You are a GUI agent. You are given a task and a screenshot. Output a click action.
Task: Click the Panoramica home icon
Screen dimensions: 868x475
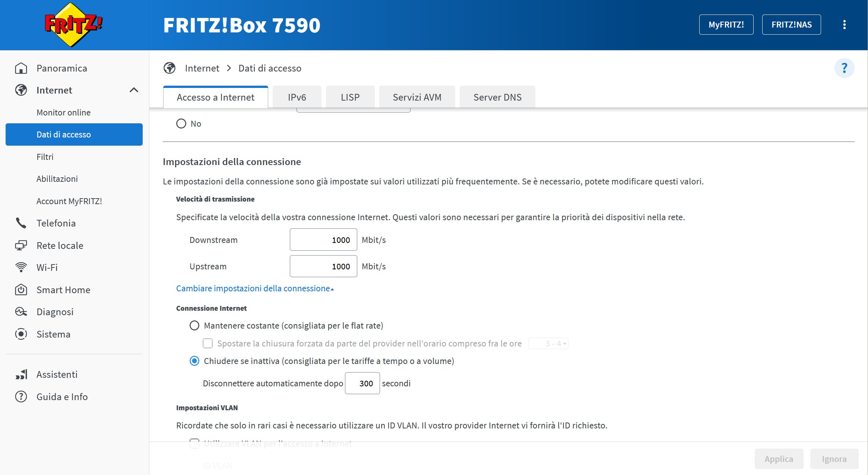click(21, 68)
